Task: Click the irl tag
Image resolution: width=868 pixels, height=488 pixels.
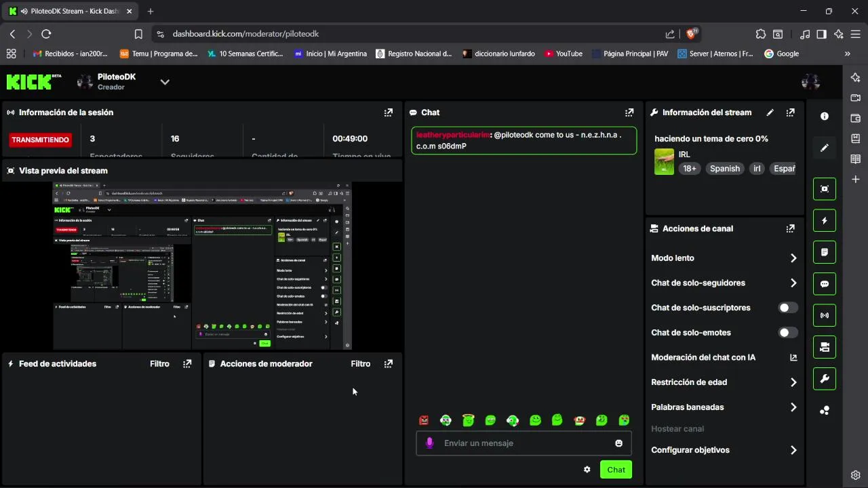Action: 757,169
